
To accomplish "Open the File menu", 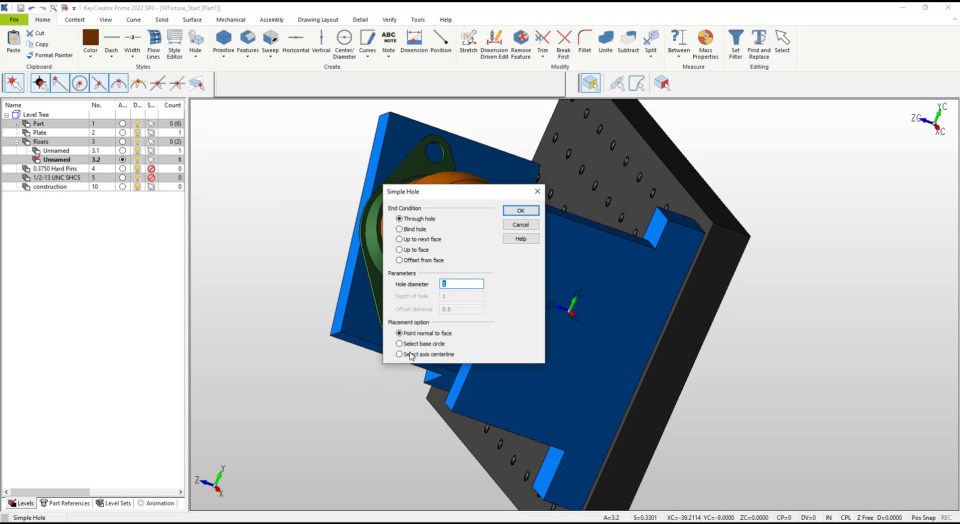I will tap(14, 20).
